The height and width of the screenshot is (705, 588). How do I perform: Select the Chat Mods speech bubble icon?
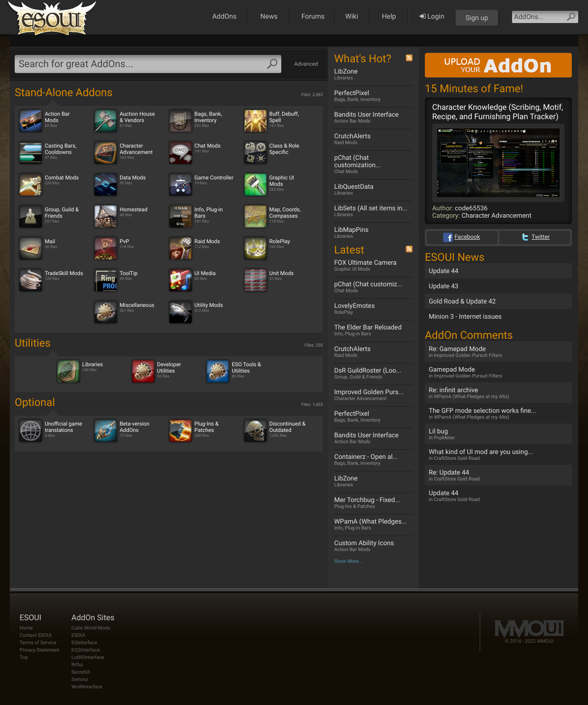click(x=180, y=153)
